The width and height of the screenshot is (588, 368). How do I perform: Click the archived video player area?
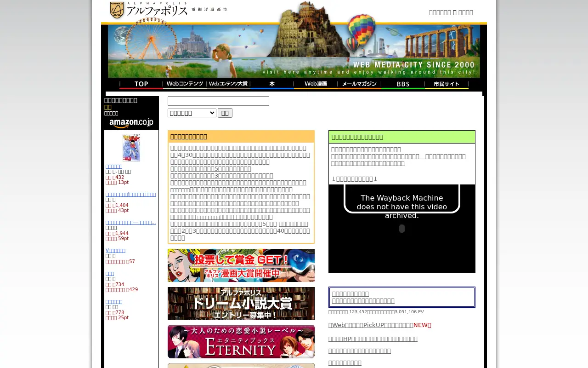[x=402, y=229]
